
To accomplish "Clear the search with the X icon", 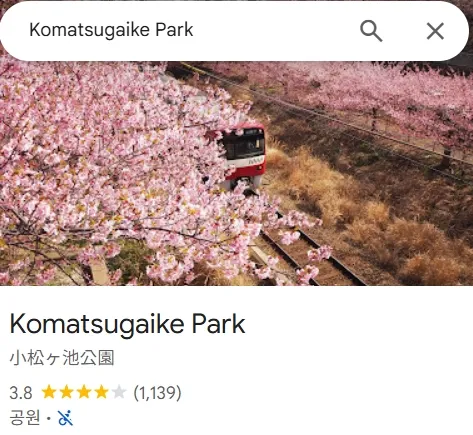I will pyautogui.click(x=435, y=31).
